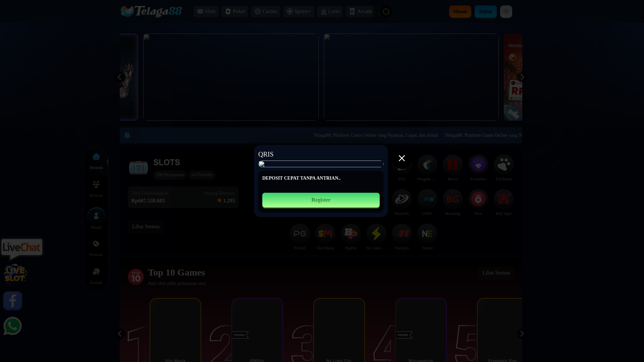Image resolution: width=644 pixels, height=362 pixels.
Task: Open the IDNSlot top game card
Action: 257,330
